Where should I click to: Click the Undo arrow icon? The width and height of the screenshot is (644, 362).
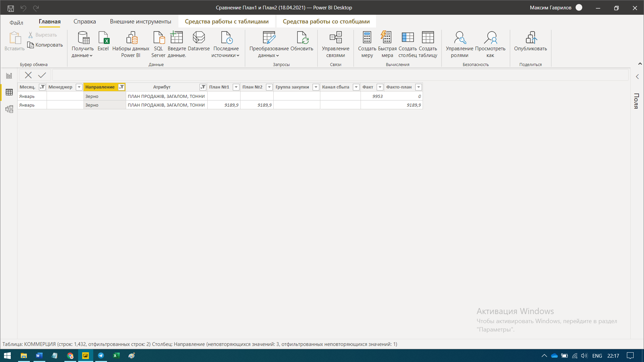(x=23, y=8)
